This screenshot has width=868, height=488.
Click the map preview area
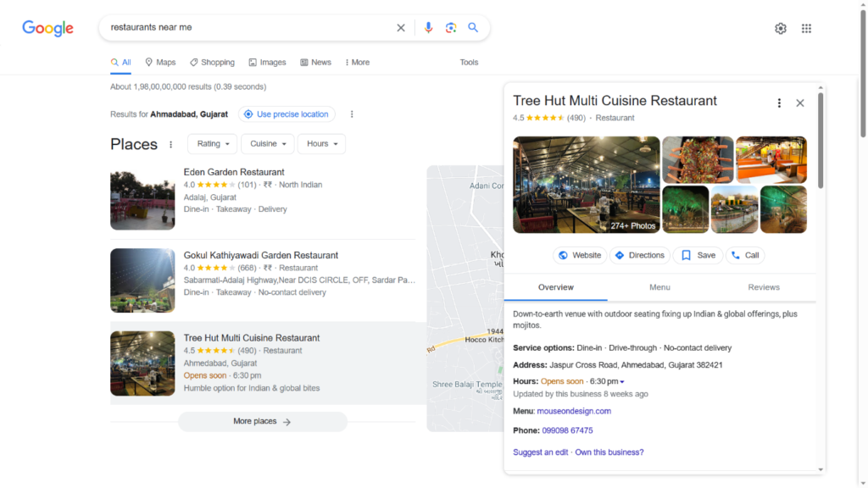coord(465,299)
